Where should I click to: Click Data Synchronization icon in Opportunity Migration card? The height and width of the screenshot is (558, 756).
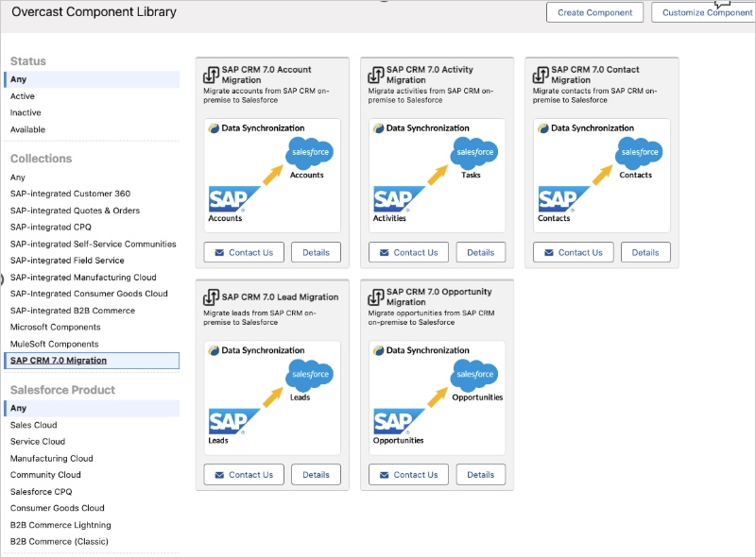tap(379, 350)
